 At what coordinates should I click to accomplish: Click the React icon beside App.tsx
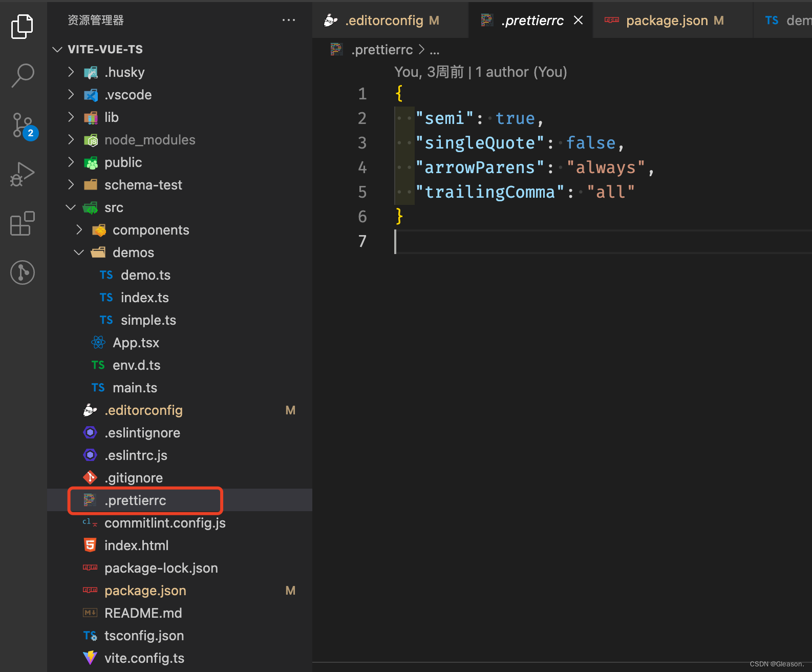pyautogui.click(x=98, y=343)
